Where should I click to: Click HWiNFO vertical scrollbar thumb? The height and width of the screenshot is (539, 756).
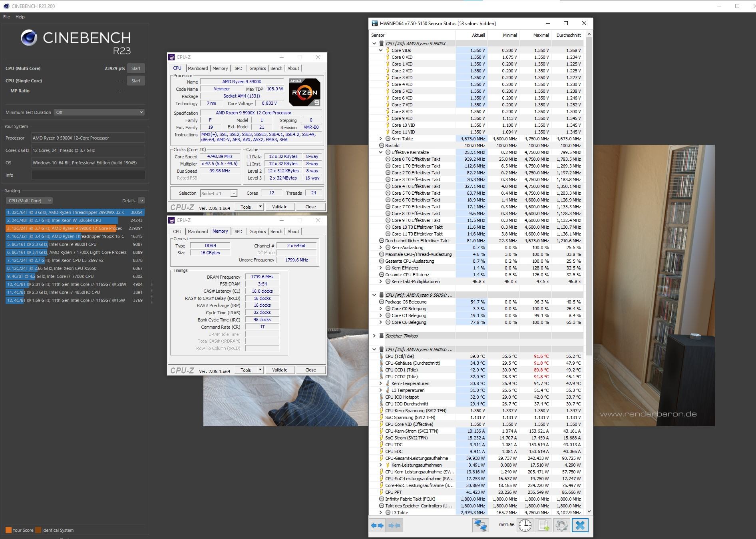[589, 196]
